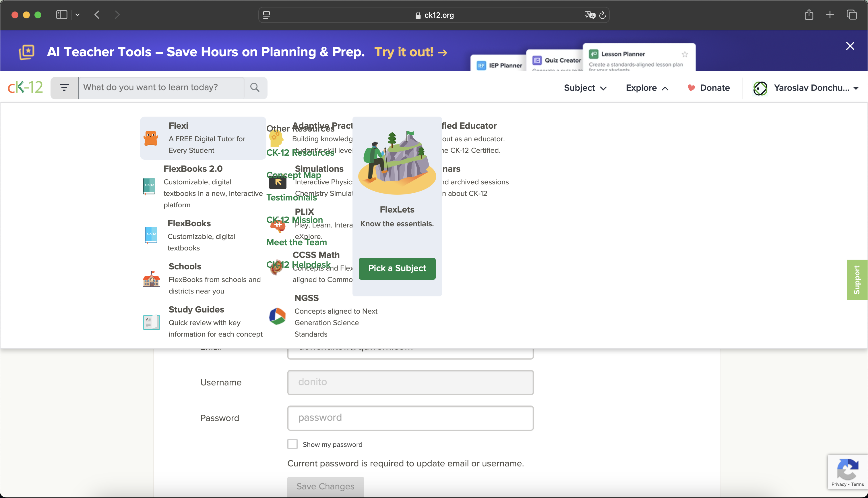Click the CK-12 logo
868x498 pixels.
(25, 87)
